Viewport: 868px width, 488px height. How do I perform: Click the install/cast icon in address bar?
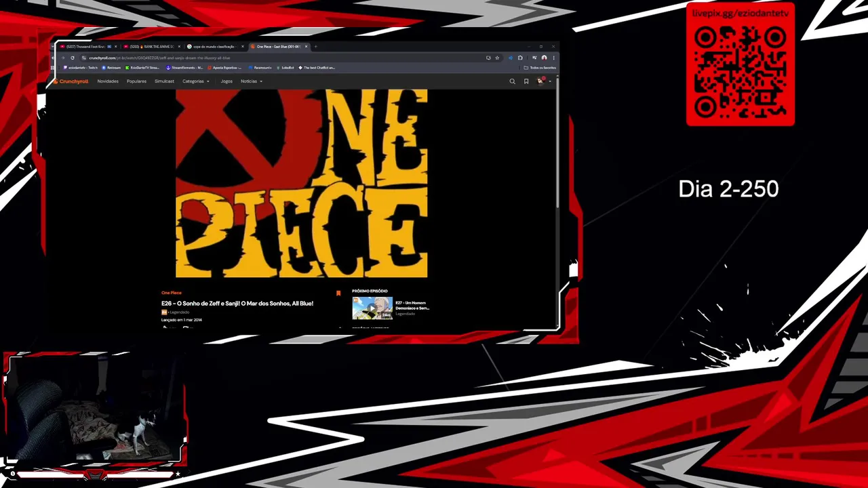(x=488, y=58)
